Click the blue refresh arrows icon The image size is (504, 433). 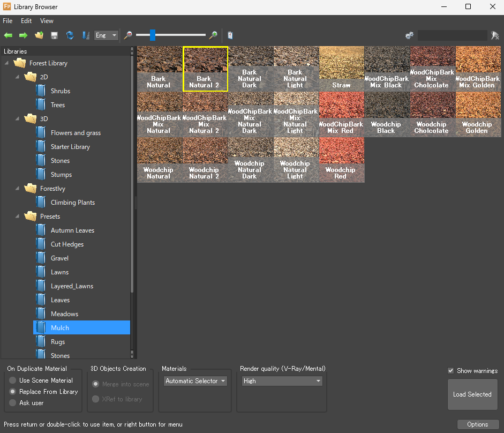(x=70, y=35)
